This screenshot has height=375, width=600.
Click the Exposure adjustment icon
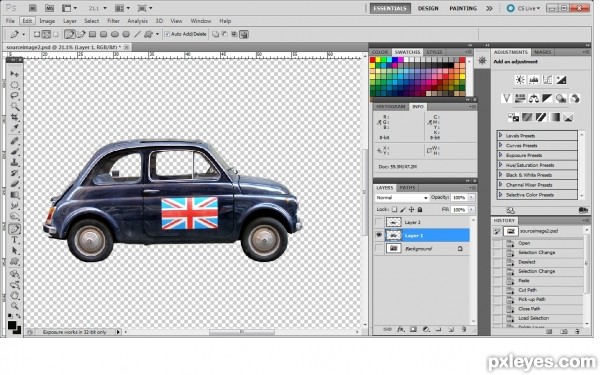click(x=561, y=80)
